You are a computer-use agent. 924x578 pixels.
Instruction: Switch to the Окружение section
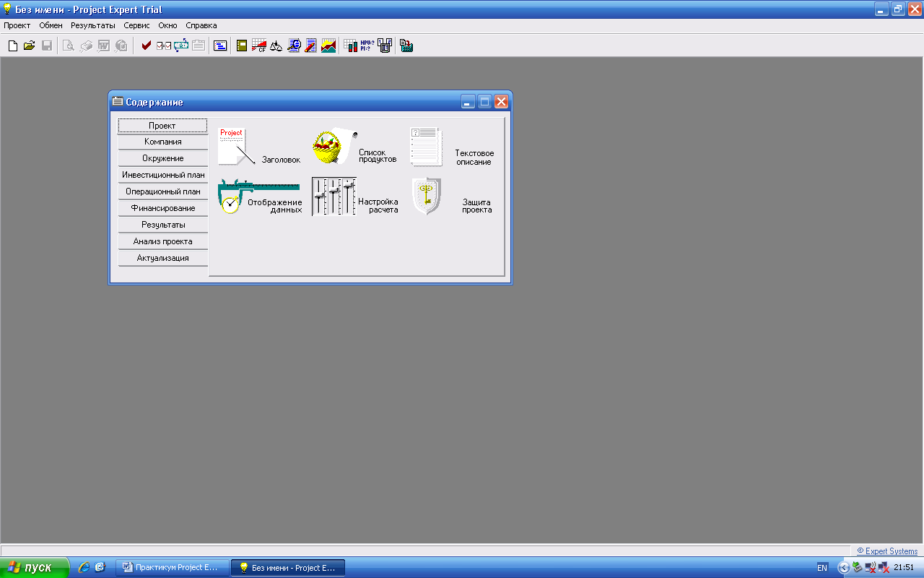click(x=163, y=158)
